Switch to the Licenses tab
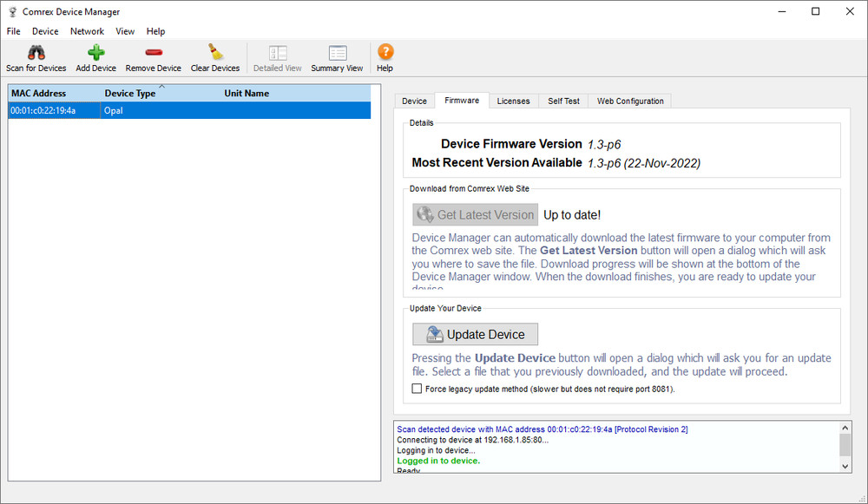Image resolution: width=868 pixels, height=504 pixels. pos(513,101)
